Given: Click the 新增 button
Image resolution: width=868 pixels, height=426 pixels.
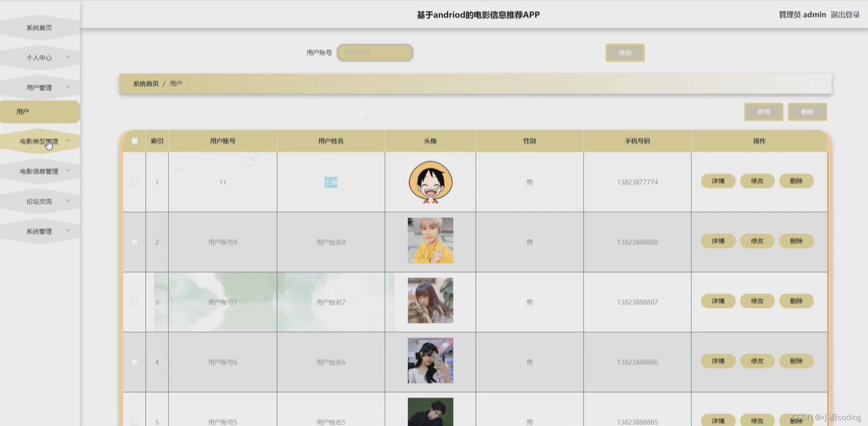Looking at the screenshot, I should [763, 112].
